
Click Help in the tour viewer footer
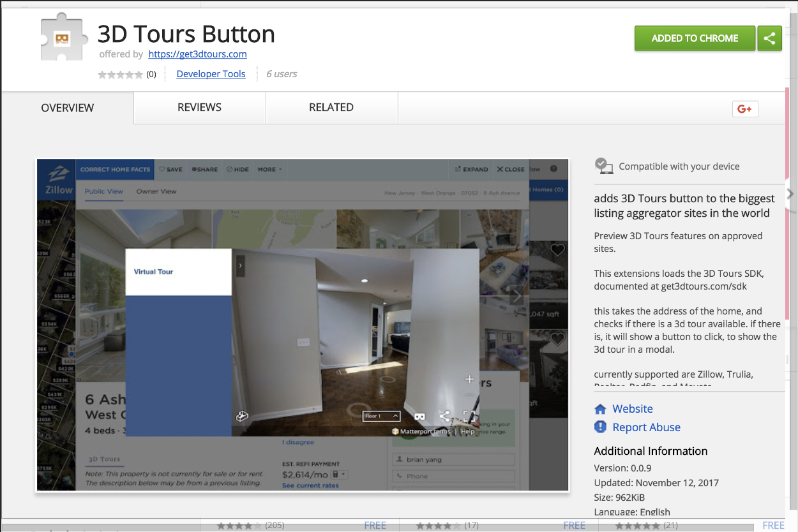[x=468, y=431]
